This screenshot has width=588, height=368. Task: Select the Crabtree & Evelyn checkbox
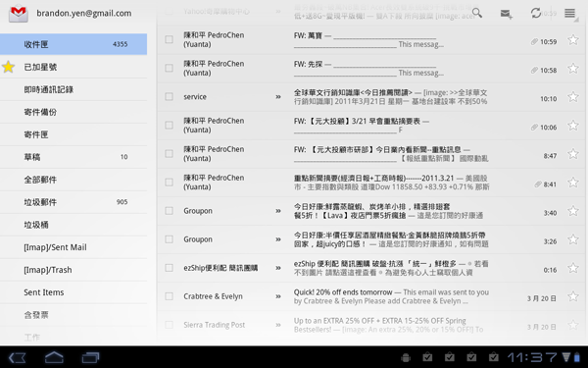(x=170, y=296)
